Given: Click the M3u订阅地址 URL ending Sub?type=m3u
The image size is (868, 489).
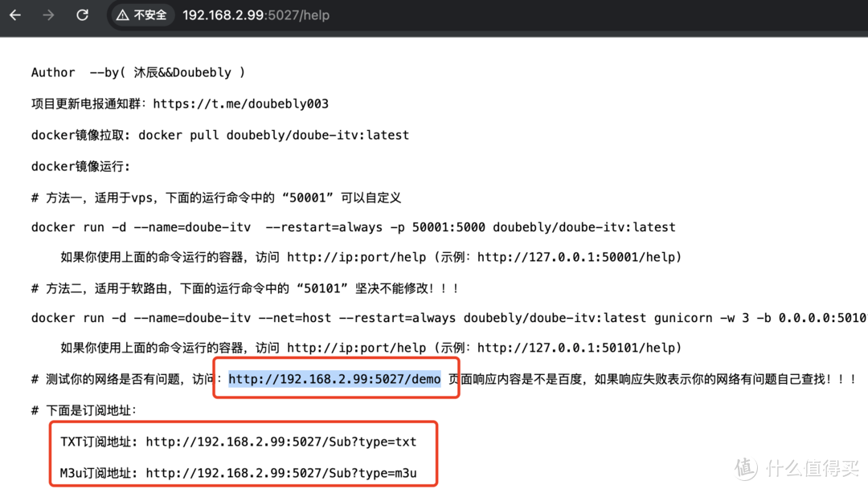Looking at the screenshot, I should tap(281, 474).
